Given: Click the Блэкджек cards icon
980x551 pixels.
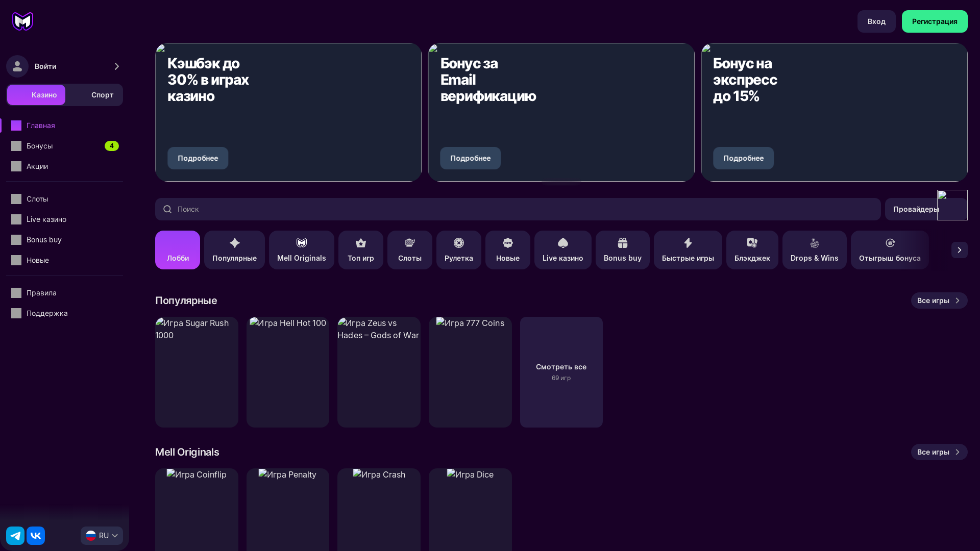Looking at the screenshot, I should click(752, 243).
